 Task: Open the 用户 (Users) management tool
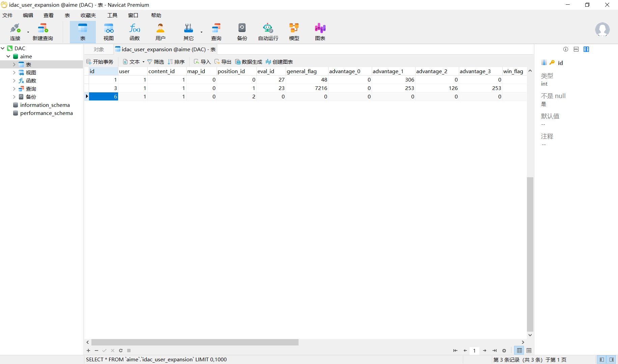160,31
